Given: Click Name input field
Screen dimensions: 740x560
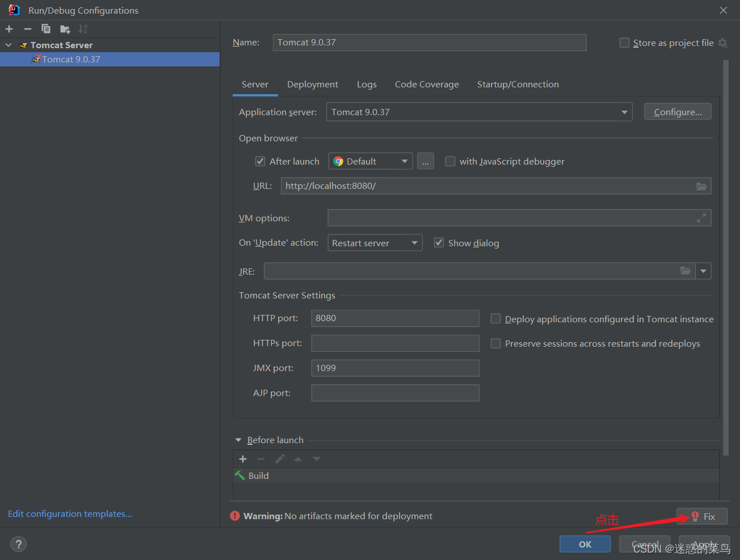Looking at the screenshot, I should (430, 43).
